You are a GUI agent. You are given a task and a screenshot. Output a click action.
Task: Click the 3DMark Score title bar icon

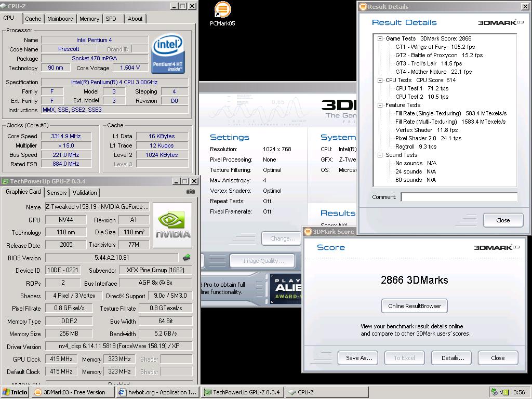(x=308, y=232)
